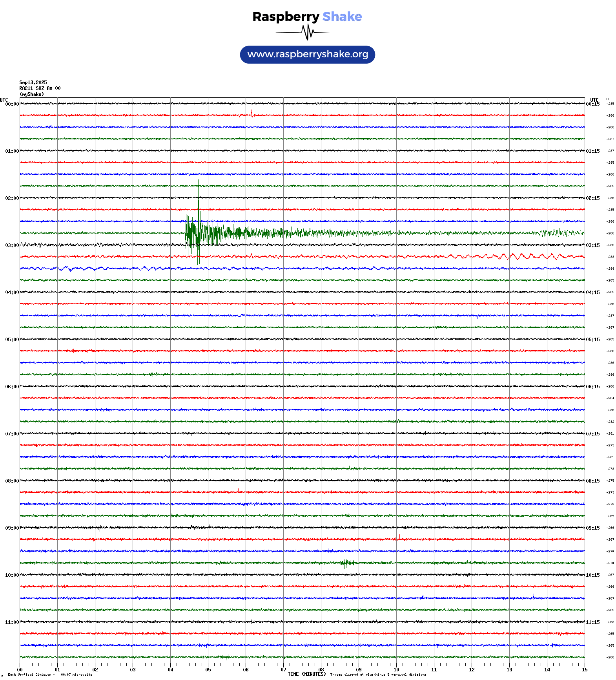Viewport: 616px width, 680px height.
Task: Click the RA211 SHZ AM 00 station label
Action: tap(40, 88)
